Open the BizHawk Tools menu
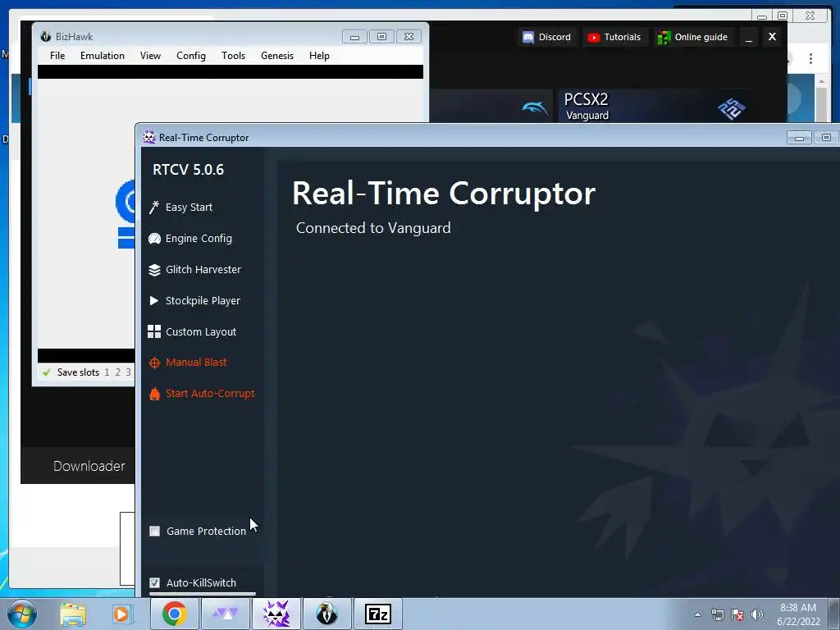Image resolution: width=840 pixels, height=630 pixels. (x=234, y=56)
